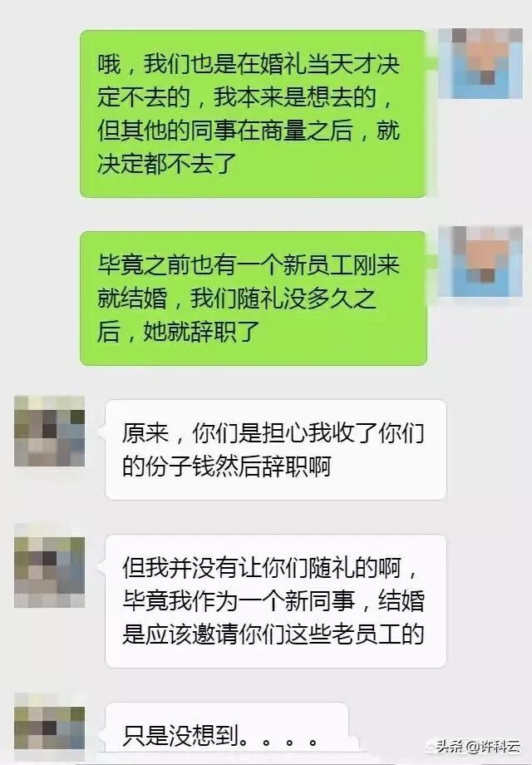The width and height of the screenshot is (532, 765).
Task: Click the '@许科云' watermark username
Action: (494, 746)
